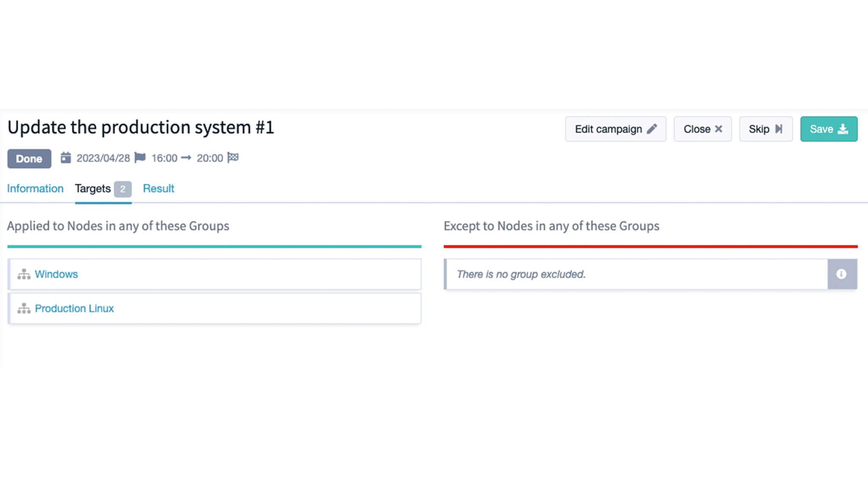Click the Done status toggle button

coord(29,158)
